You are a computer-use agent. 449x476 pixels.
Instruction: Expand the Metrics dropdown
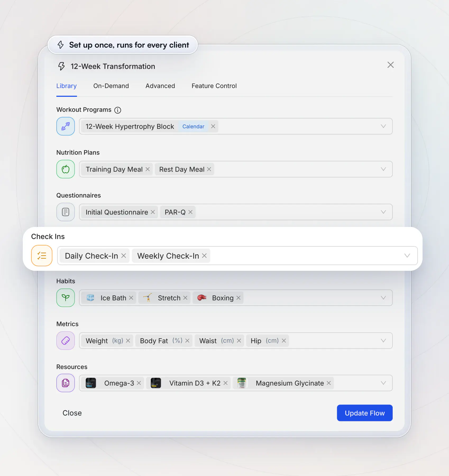pos(383,341)
